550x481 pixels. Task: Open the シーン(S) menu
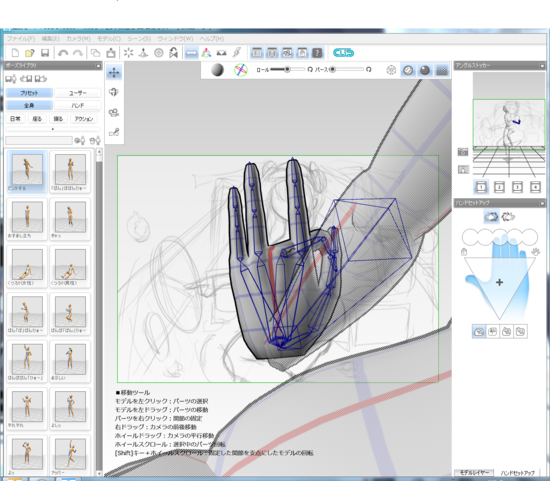coord(139,39)
